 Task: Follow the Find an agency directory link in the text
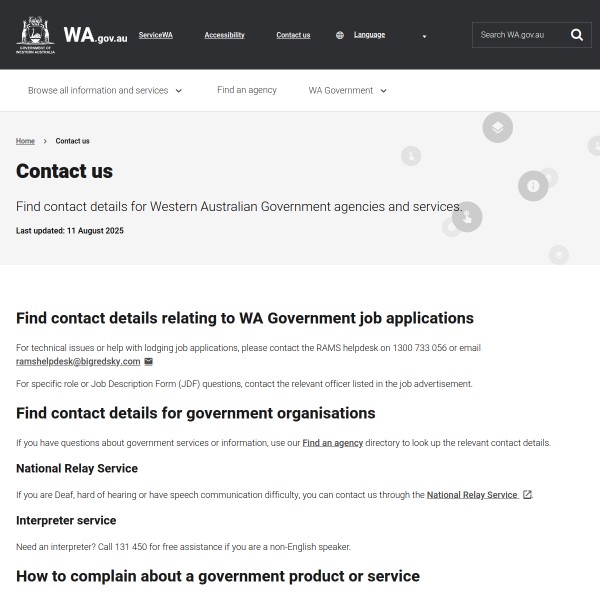332,443
